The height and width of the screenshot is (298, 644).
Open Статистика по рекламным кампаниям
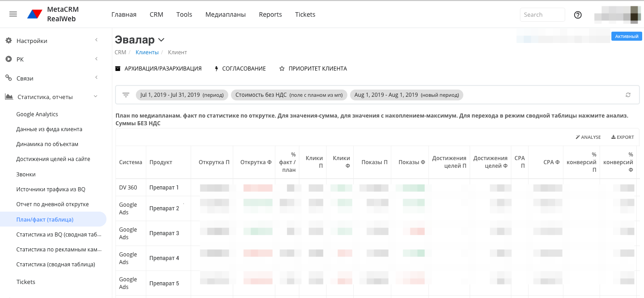tap(59, 249)
